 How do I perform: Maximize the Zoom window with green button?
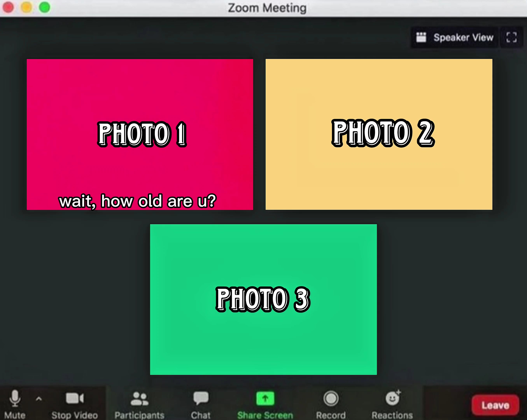pyautogui.click(x=45, y=7)
